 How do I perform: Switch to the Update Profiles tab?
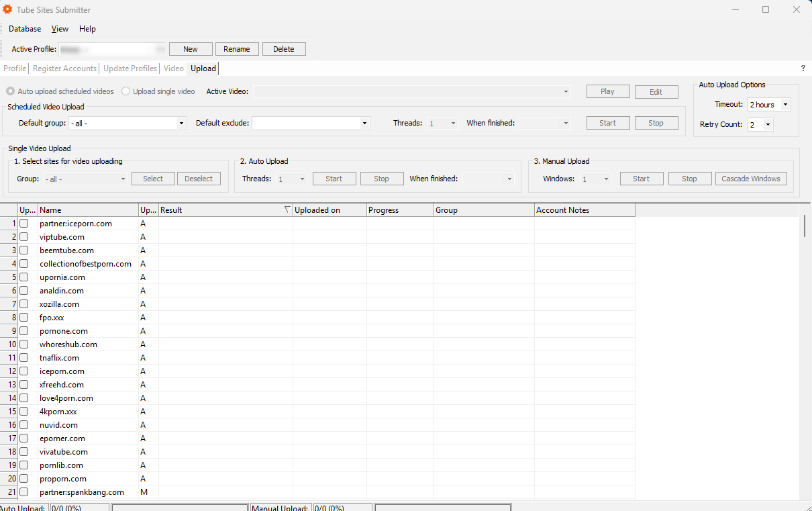[130, 68]
